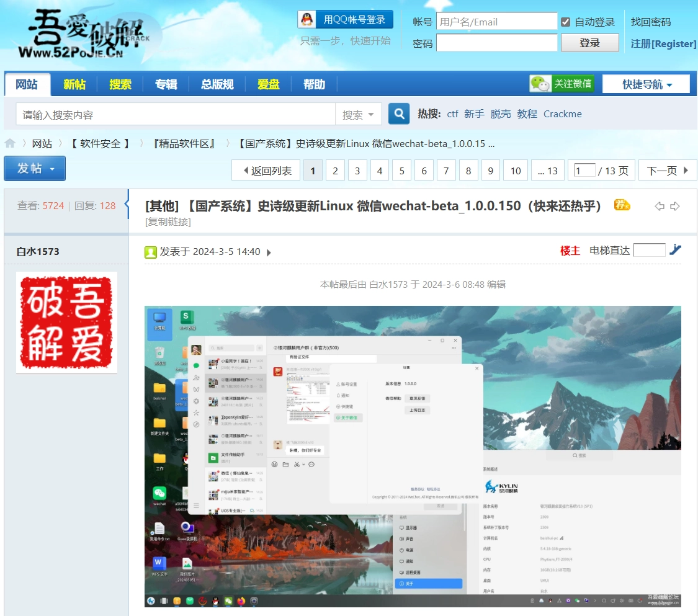698x616 pixels.
Task: Click the 找回密码 link
Action: click(x=651, y=22)
